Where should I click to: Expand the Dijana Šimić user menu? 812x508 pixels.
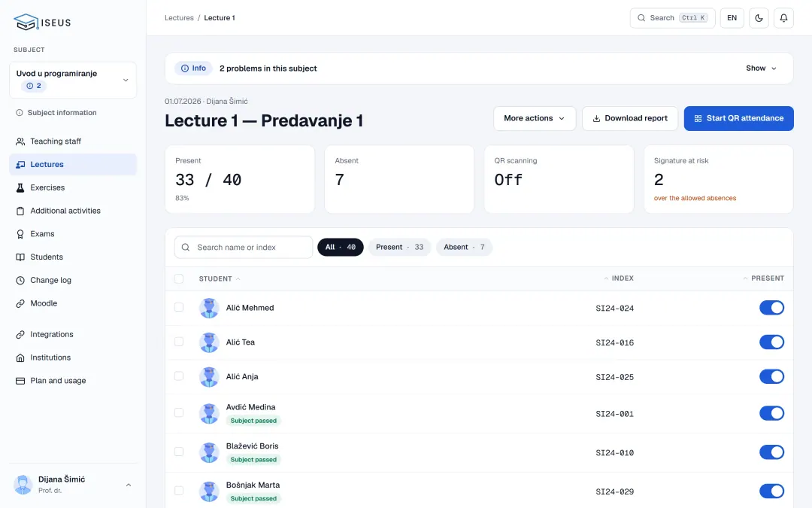[x=73, y=485]
